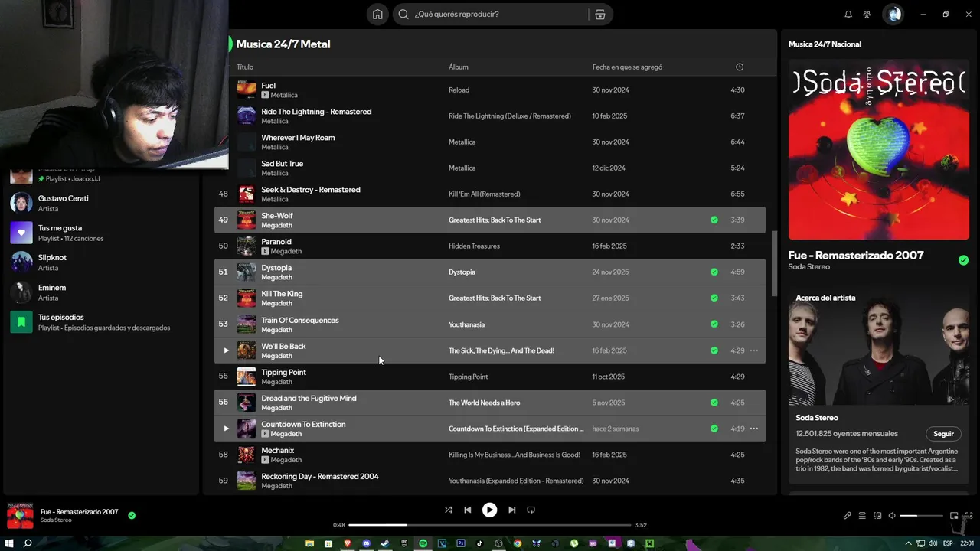The height and width of the screenshot is (551, 980).
Task: Open friend activity icon
Action: coord(867,15)
